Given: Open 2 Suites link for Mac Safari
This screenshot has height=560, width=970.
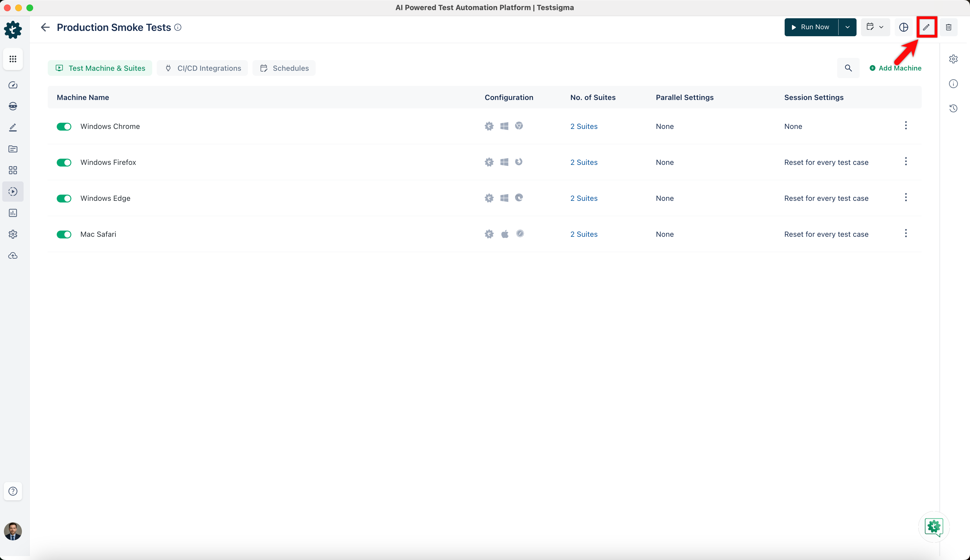Looking at the screenshot, I should tap(584, 234).
